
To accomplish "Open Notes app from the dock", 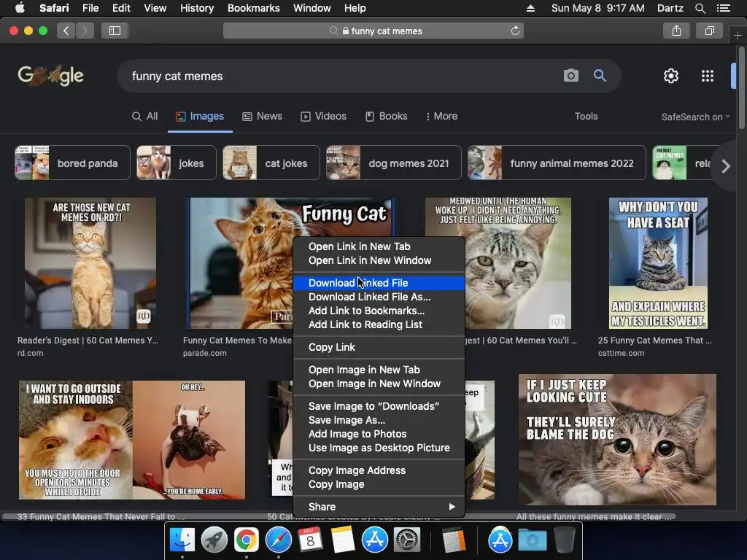I will click(x=343, y=540).
